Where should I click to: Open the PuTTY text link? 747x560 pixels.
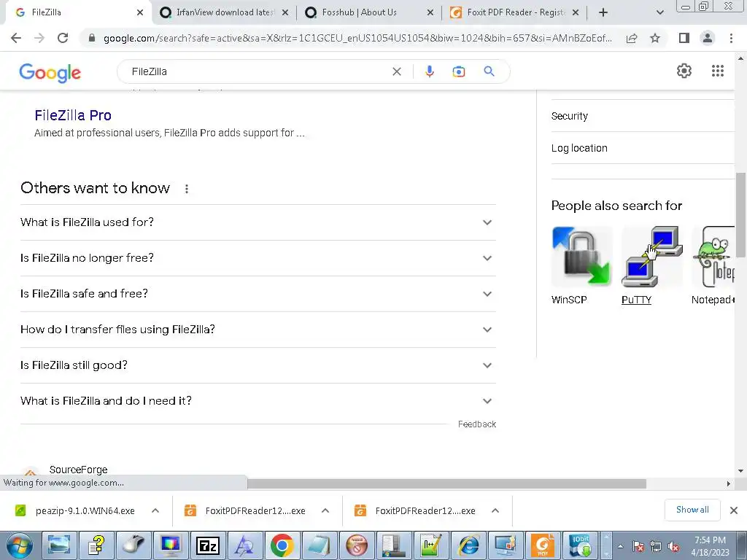click(636, 300)
